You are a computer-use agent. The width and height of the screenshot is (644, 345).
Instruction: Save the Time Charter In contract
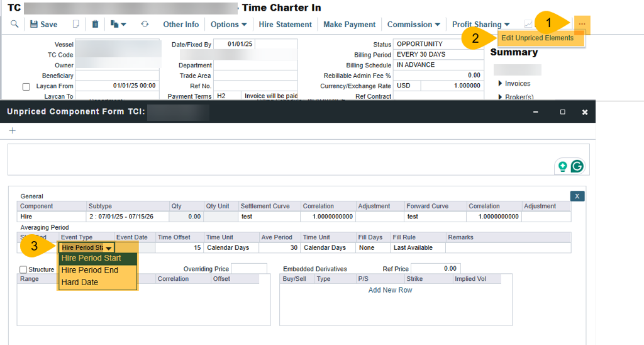coord(43,25)
